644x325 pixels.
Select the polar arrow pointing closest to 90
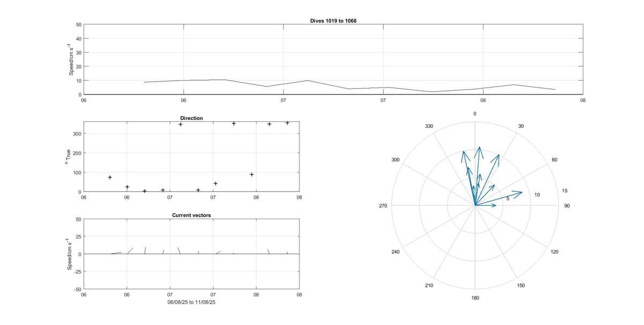[485, 205]
